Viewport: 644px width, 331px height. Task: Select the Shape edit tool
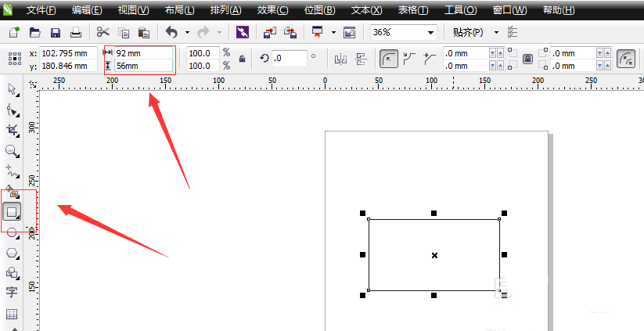[13, 110]
